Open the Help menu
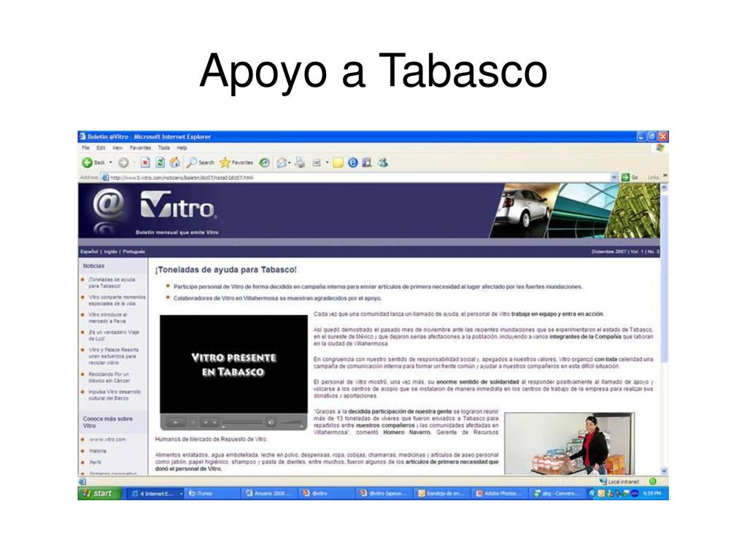747x560 pixels. [x=182, y=148]
